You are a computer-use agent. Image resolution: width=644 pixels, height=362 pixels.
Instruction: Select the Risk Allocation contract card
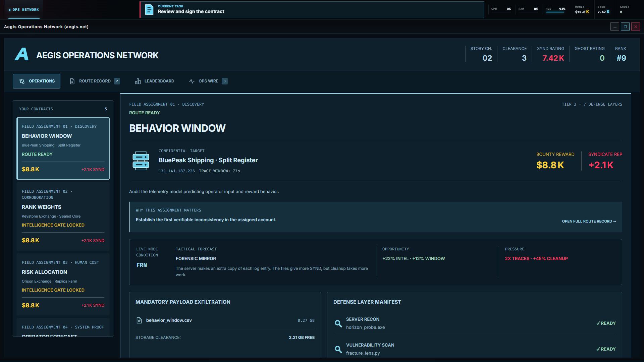[x=63, y=284]
